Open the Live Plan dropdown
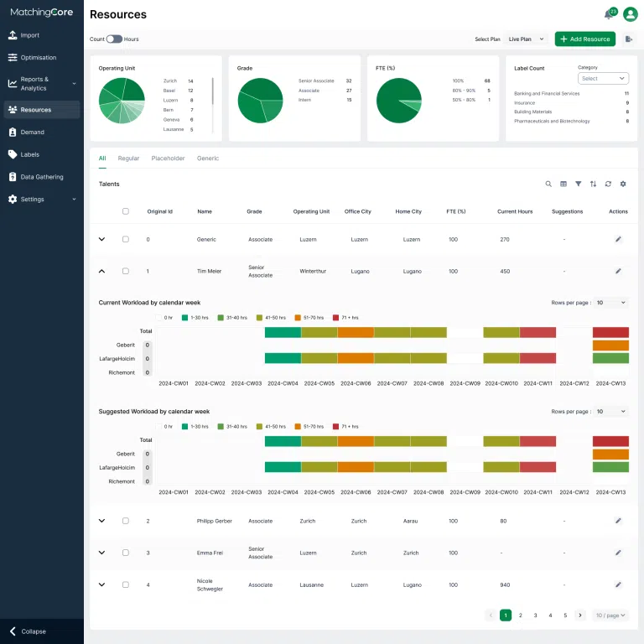This screenshot has height=644, width=644. click(x=526, y=39)
